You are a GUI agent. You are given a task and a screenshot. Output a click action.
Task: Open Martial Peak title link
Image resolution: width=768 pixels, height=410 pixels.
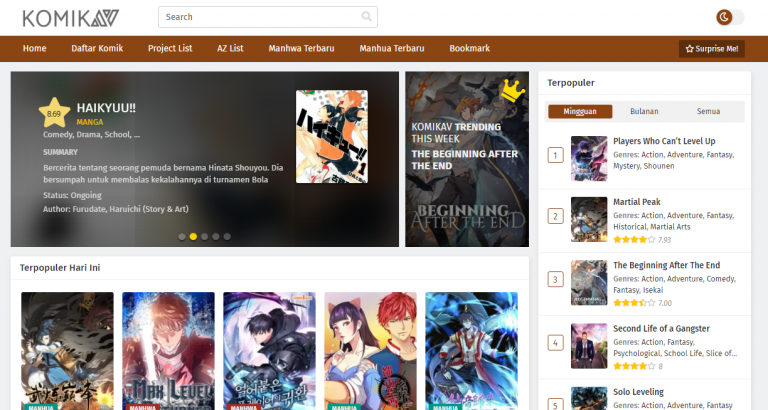pyautogui.click(x=637, y=202)
